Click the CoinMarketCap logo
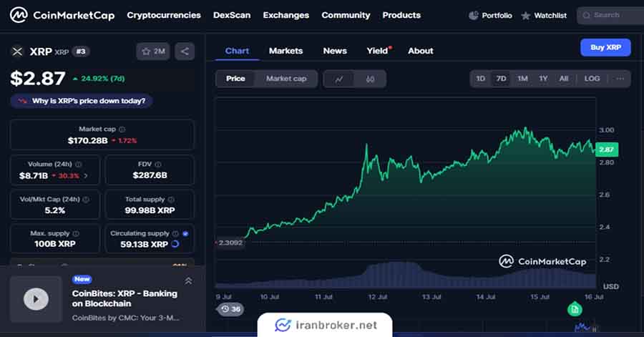Image resolution: width=644 pixels, height=337 pixels. [62, 15]
